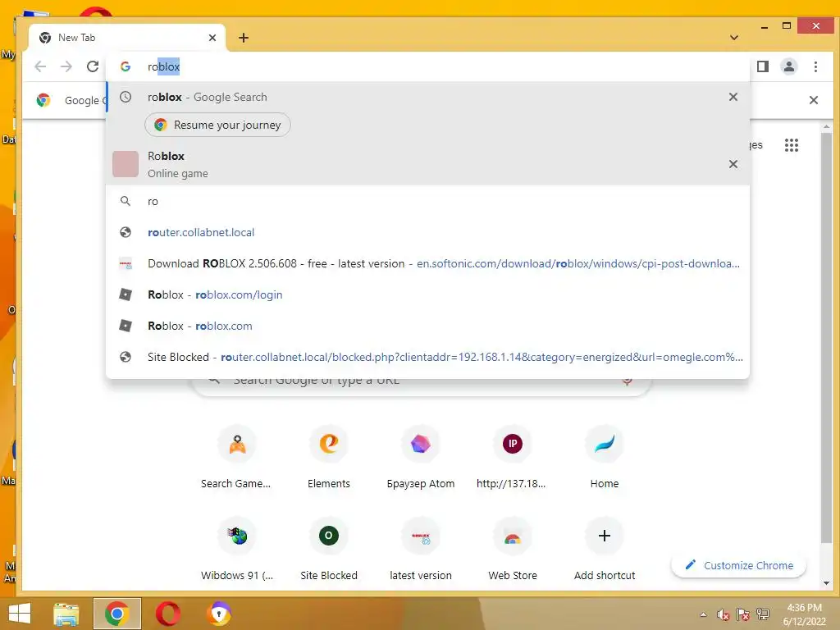Click Customize Chrome button
Viewport: 840px width, 630px height.
(739, 565)
